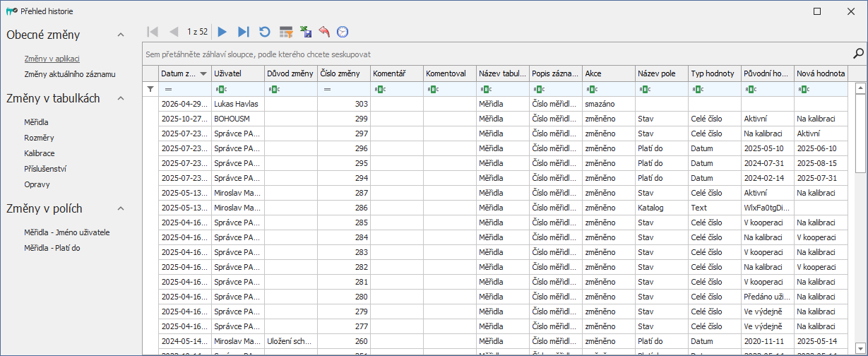Jump to the last page of history
The height and width of the screenshot is (356, 868).
244,32
